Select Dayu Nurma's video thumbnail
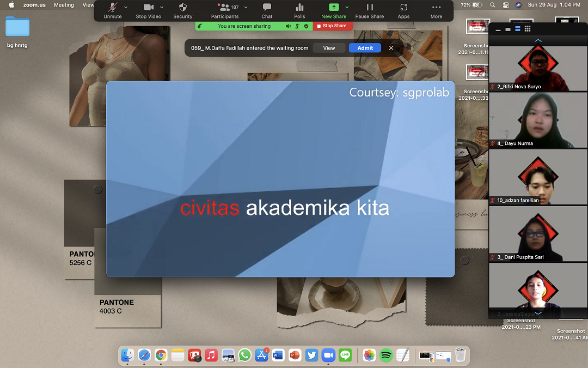The height and width of the screenshot is (368, 588). pos(537,120)
